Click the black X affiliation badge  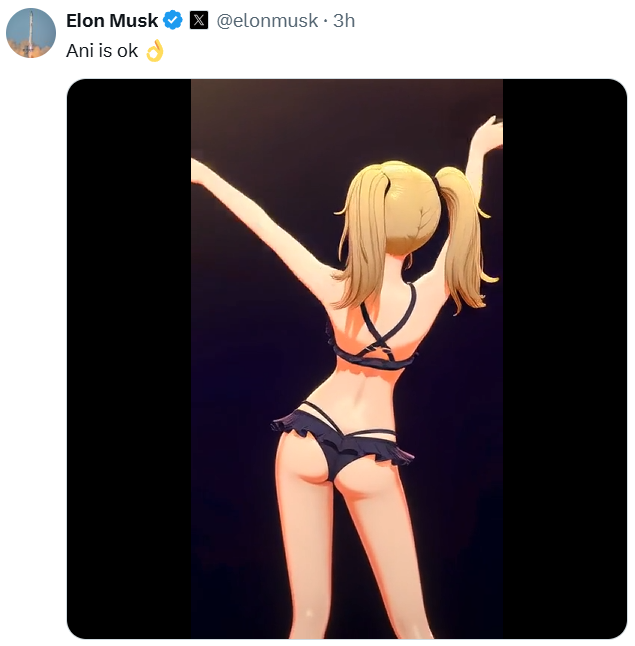click(199, 20)
